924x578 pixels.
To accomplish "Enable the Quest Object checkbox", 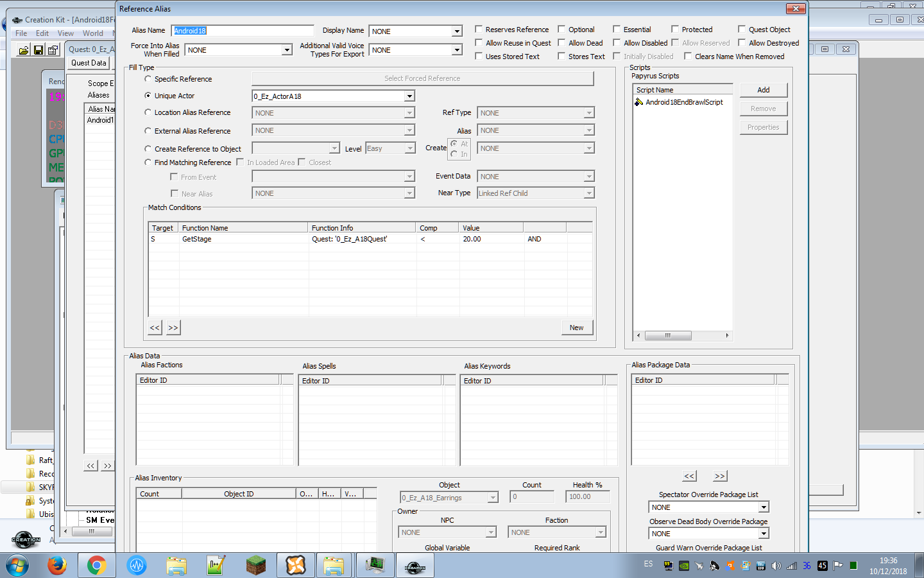I will 741,29.
